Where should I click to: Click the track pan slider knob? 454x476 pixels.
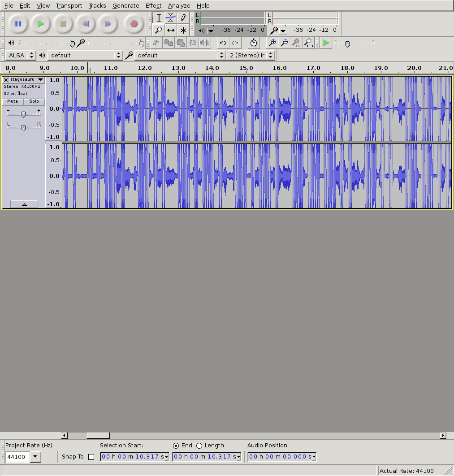[23, 128]
